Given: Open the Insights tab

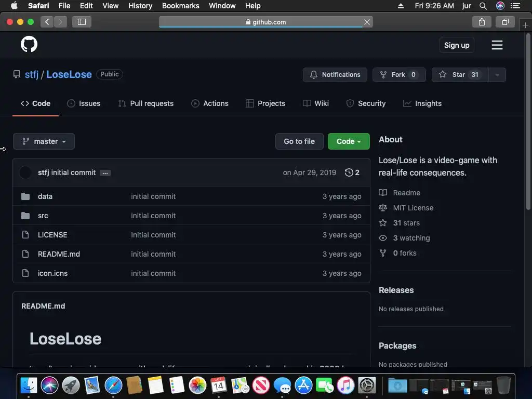Looking at the screenshot, I should pyautogui.click(x=422, y=103).
